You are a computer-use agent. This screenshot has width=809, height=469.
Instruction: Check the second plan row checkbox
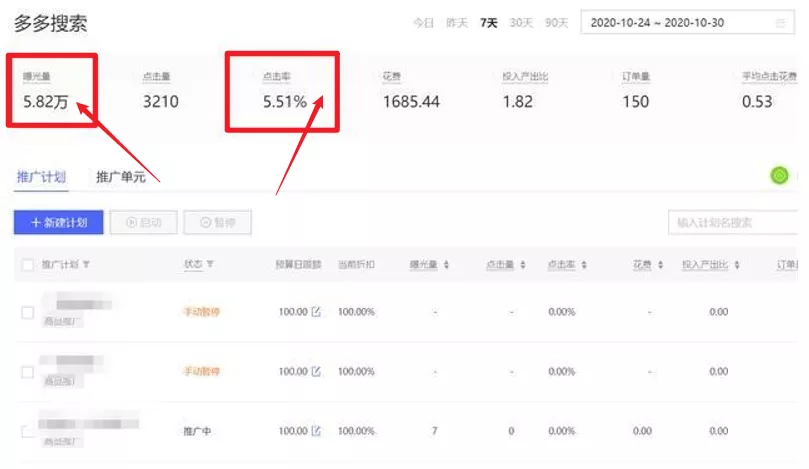[28, 371]
